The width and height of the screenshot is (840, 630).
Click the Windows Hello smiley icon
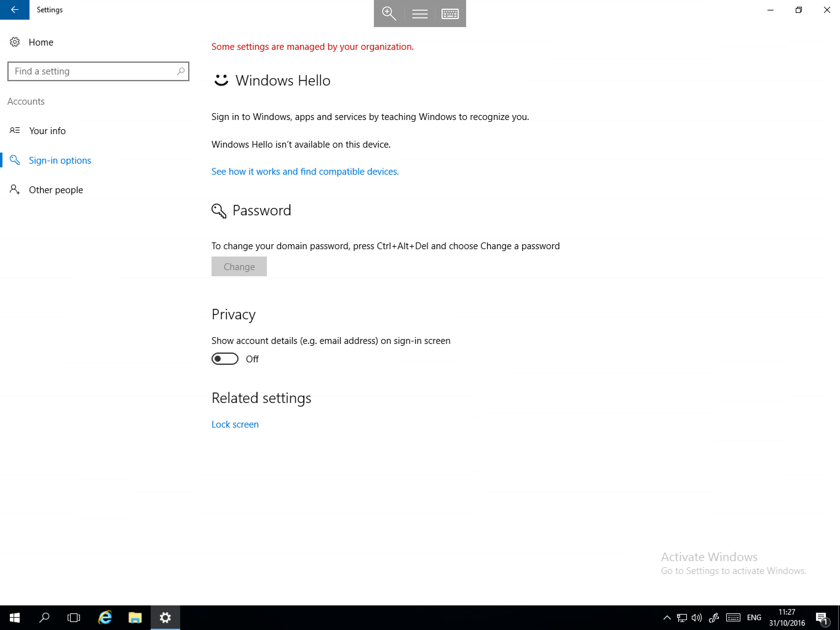click(x=221, y=80)
